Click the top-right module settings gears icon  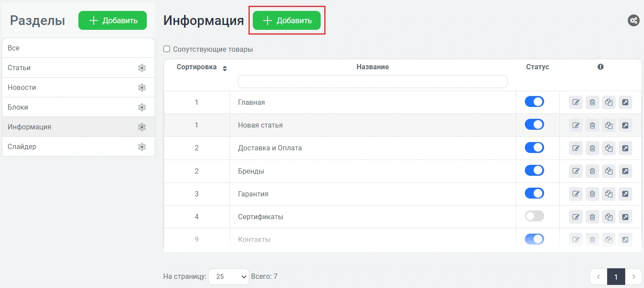[x=633, y=21]
